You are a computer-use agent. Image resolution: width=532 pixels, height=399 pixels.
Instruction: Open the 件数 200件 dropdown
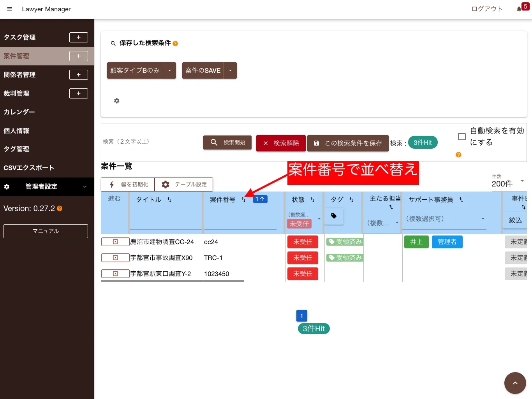click(508, 181)
